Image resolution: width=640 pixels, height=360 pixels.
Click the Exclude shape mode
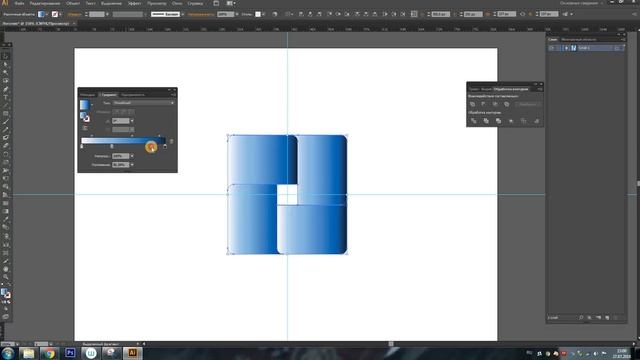tap(507, 104)
